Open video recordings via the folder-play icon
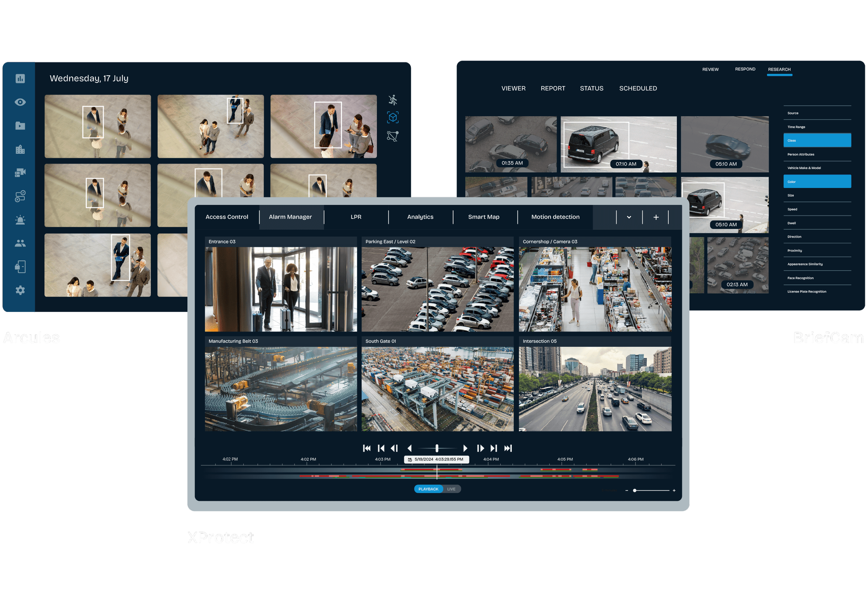Screen dimensions: 868x614 20,126
